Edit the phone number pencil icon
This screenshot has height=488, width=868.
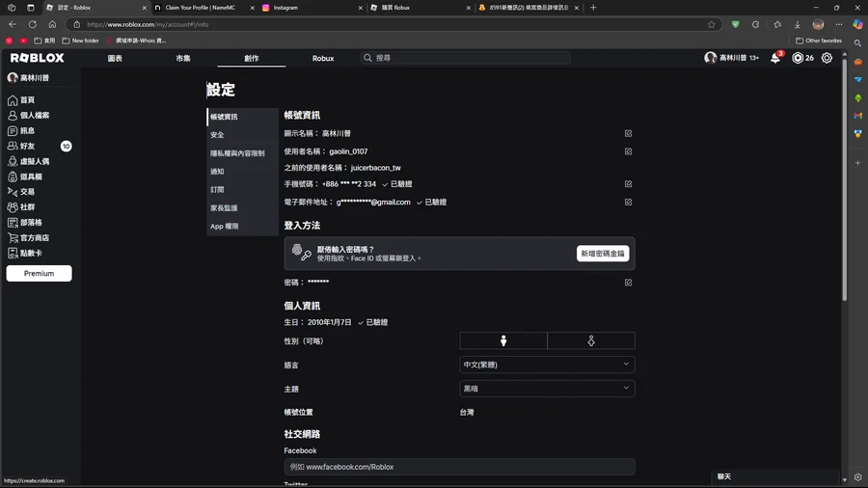point(628,184)
